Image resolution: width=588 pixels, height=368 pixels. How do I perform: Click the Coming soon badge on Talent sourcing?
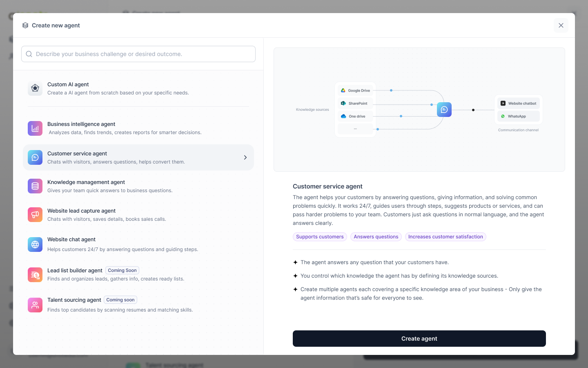click(x=120, y=300)
